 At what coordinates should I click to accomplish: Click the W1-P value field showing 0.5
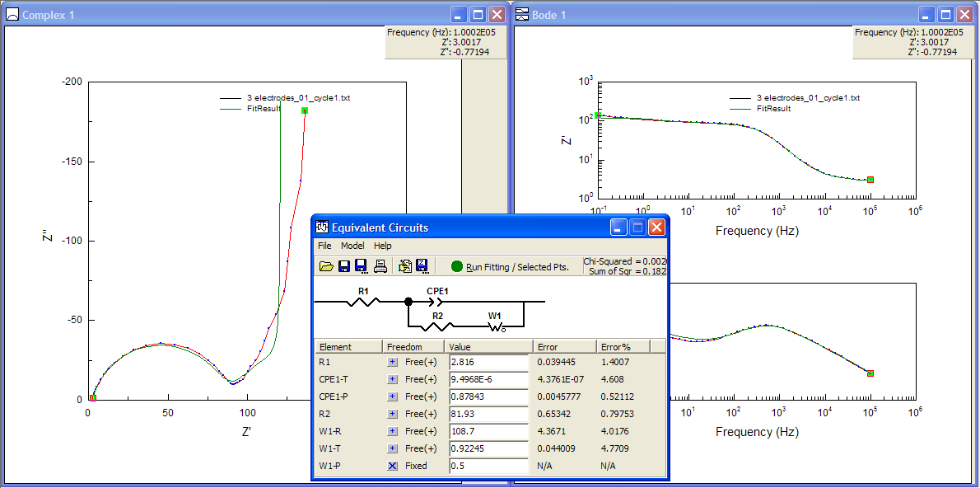pyautogui.click(x=489, y=466)
